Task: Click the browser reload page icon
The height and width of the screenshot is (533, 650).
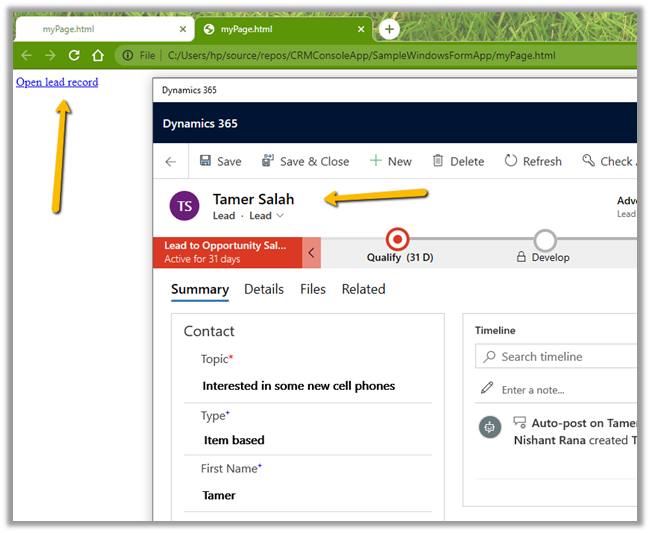Action: coord(74,55)
